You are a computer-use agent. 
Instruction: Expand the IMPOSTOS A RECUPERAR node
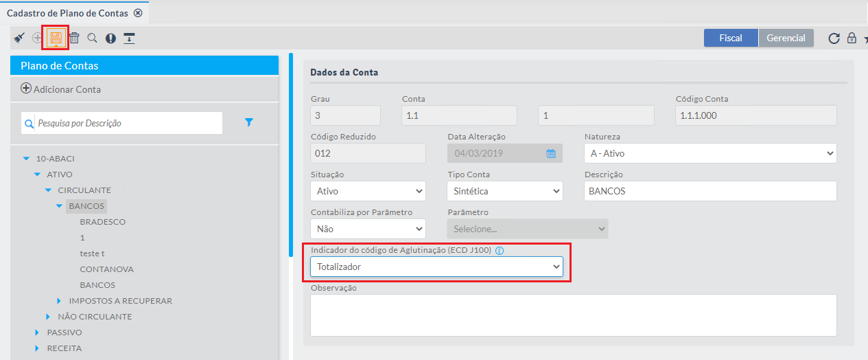pyautogui.click(x=60, y=301)
